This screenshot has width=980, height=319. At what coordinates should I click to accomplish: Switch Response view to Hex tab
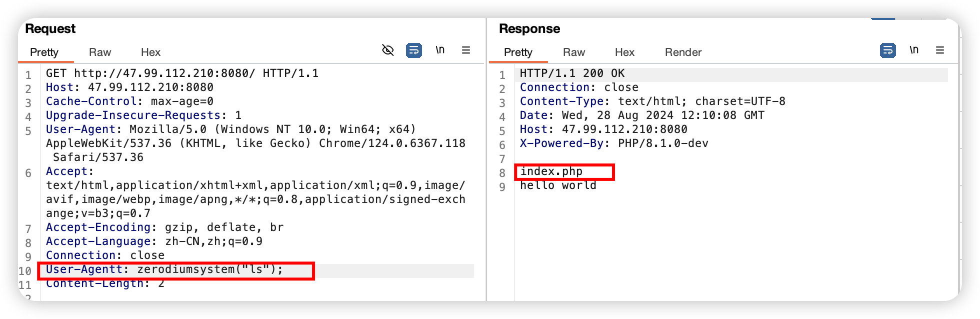click(624, 52)
